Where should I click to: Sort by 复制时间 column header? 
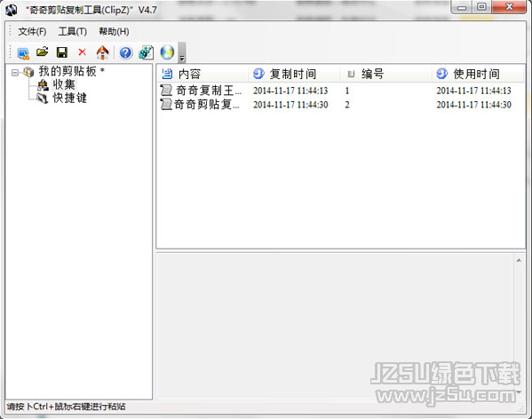click(295, 74)
